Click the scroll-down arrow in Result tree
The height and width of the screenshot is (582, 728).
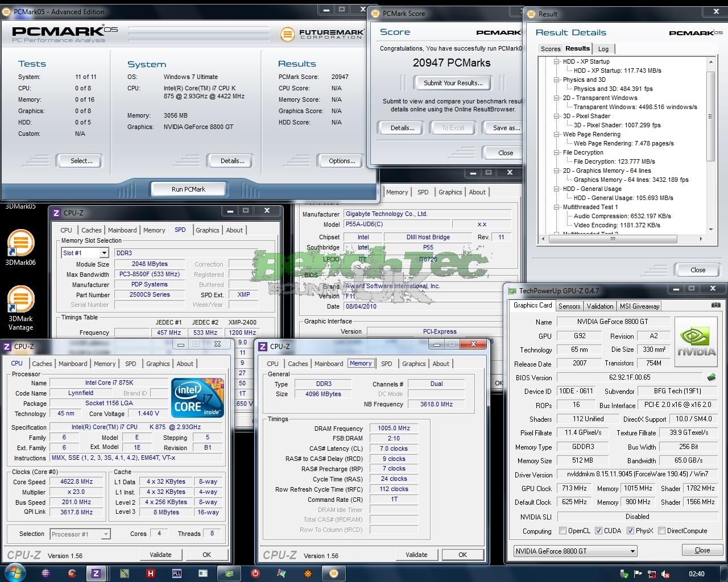pyautogui.click(x=711, y=230)
